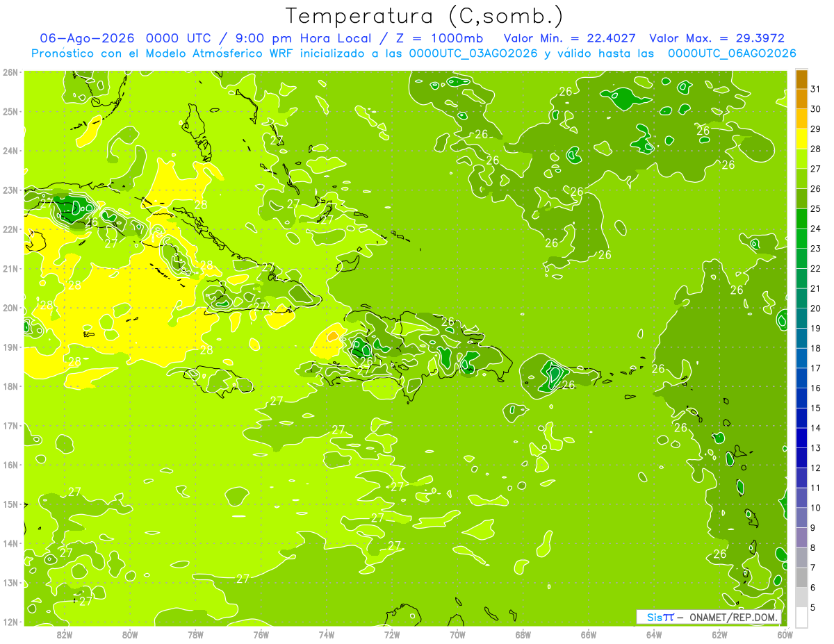Click the '12N' latitude axis label

tap(10, 622)
